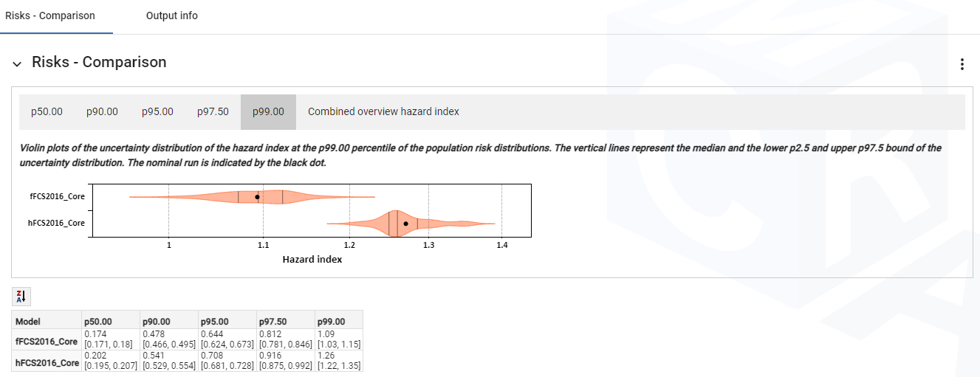Click the p99.00 table column header

(x=331, y=322)
